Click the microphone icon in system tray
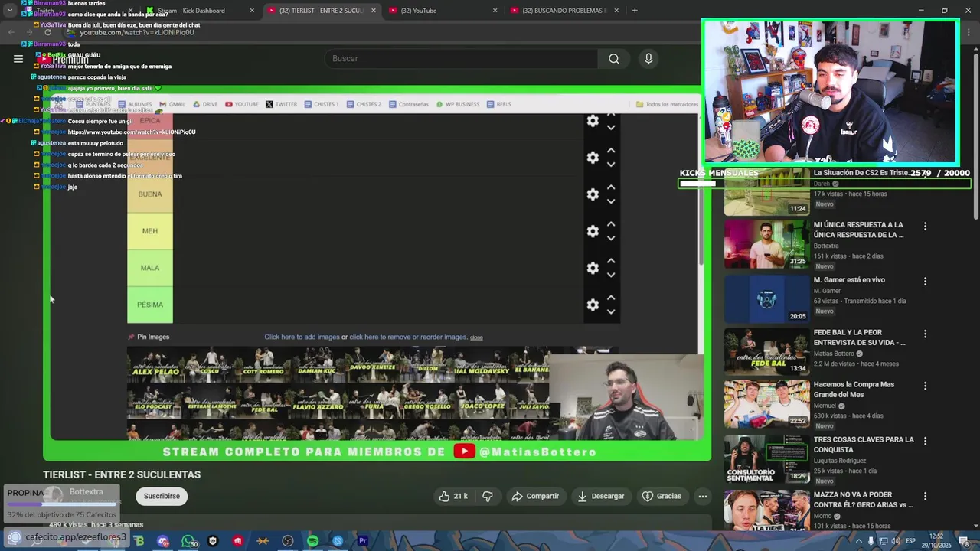The height and width of the screenshot is (551, 980). click(x=871, y=541)
